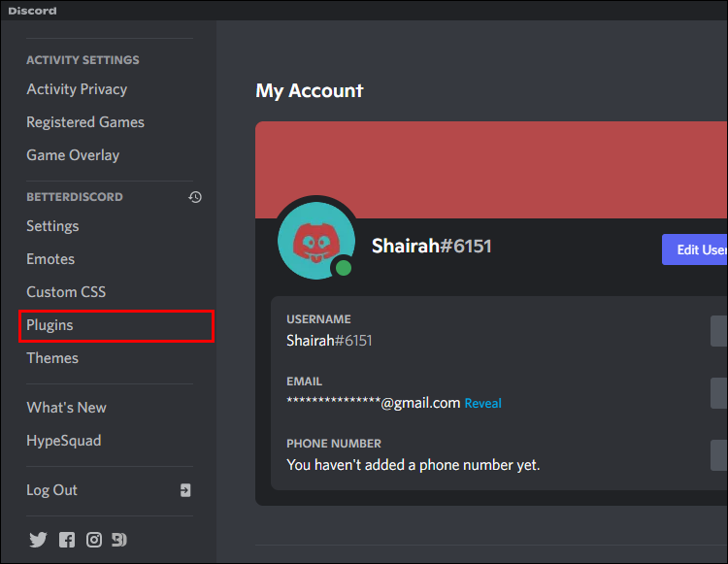
Task: Open BetterDiscord Settings entry
Action: 52,226
